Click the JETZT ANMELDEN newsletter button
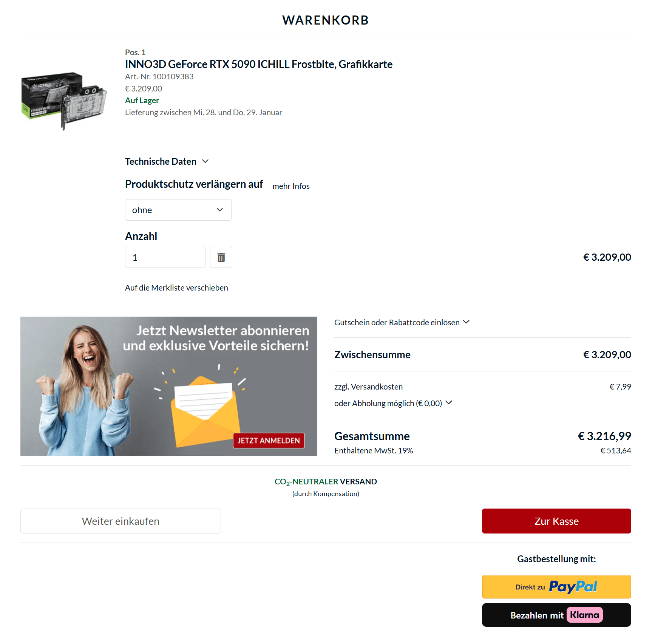Image resolution: width=672 pixels, height=634 pixels. pyautogui.click(x=269, y=441)
